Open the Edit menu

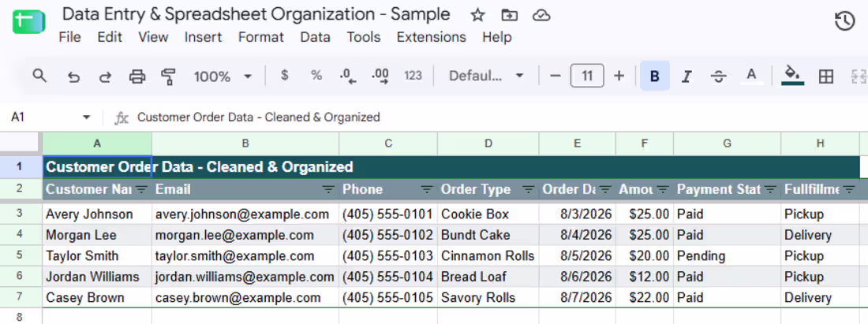(x=110, y=37)
